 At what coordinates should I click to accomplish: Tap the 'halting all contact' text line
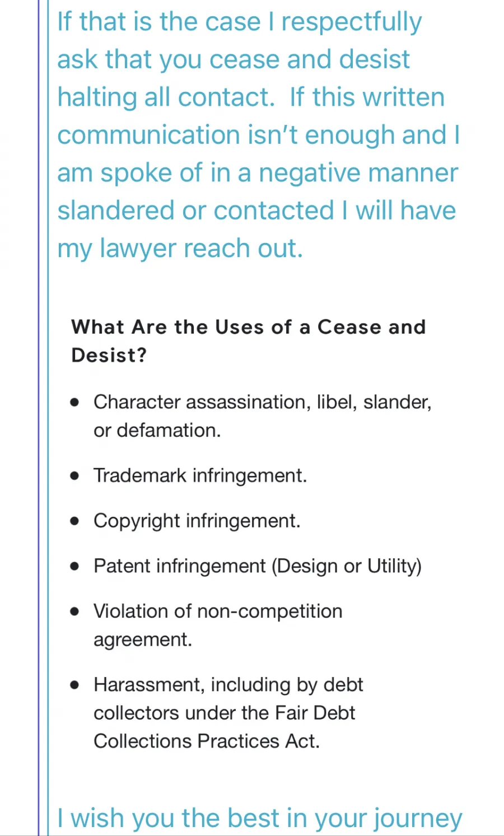pos(251,97)
